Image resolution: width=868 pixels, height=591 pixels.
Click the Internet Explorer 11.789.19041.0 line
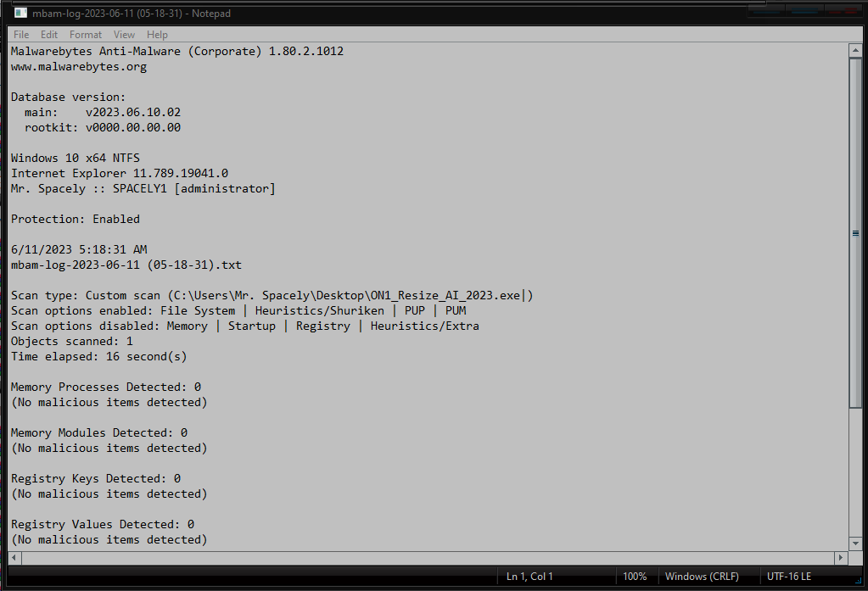pos(120,174)
